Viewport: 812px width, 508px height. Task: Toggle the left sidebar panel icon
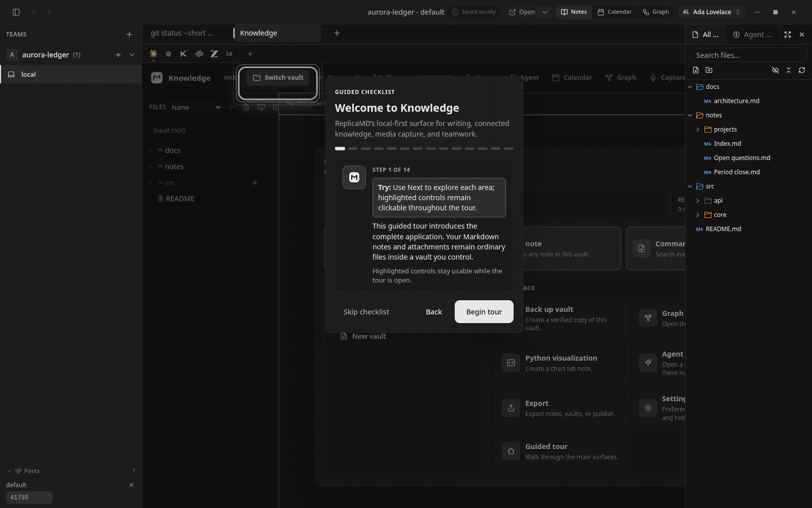click(16, 12)
